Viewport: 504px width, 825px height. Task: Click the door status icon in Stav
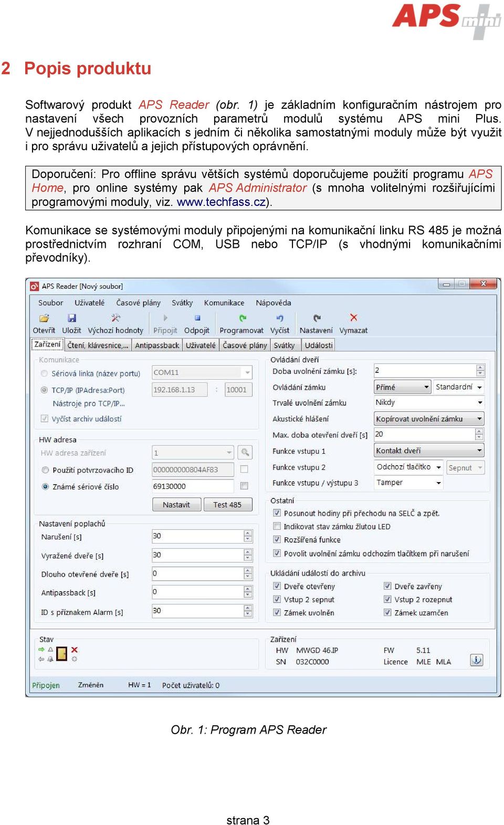tap(62, 654)
